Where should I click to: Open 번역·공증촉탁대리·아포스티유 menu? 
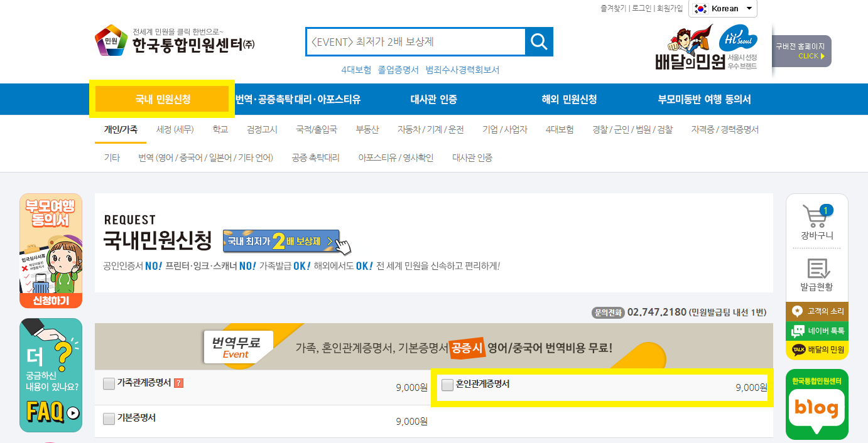tap(298, 99)
